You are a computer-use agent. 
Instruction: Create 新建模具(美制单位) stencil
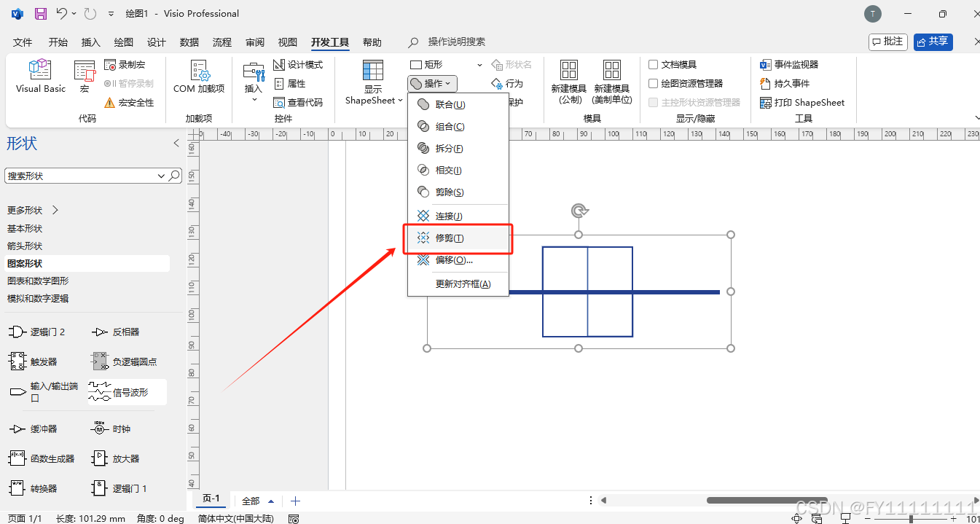point(612,82)
